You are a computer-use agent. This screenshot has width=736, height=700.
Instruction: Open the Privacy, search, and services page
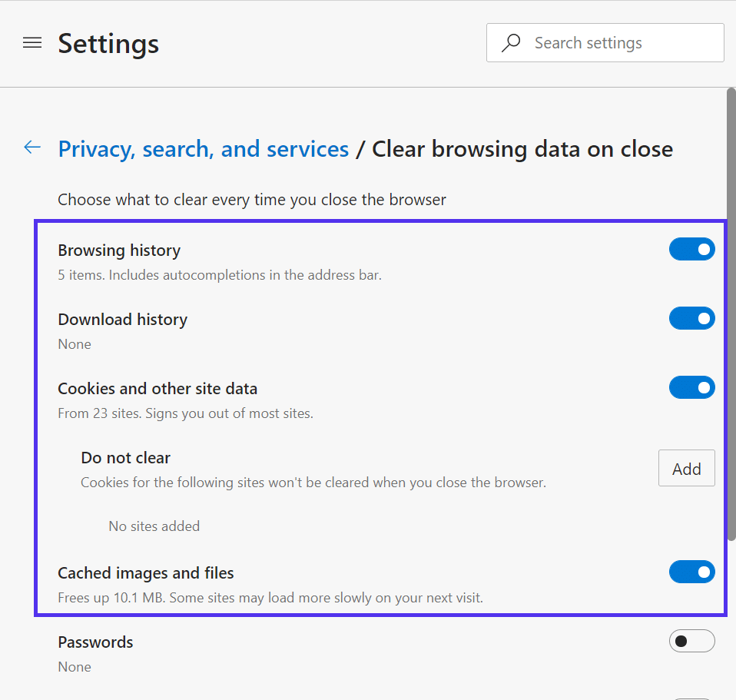[x=203, y=148]
